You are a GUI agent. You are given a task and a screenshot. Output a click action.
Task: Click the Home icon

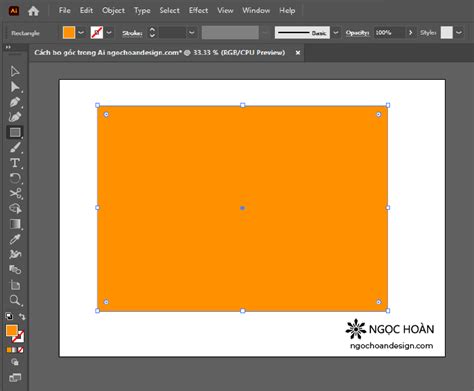point(33,11)
